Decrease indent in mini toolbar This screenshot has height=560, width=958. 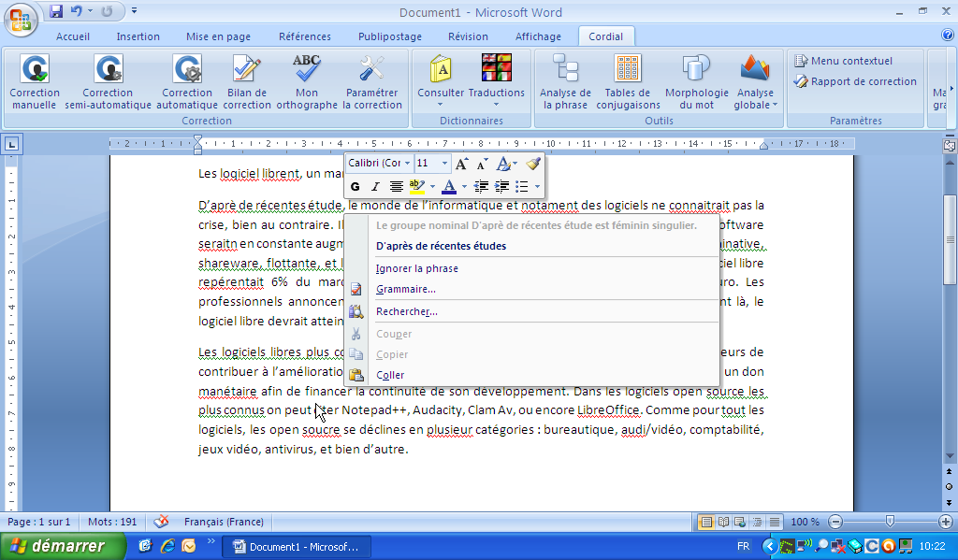click(482, 186)
